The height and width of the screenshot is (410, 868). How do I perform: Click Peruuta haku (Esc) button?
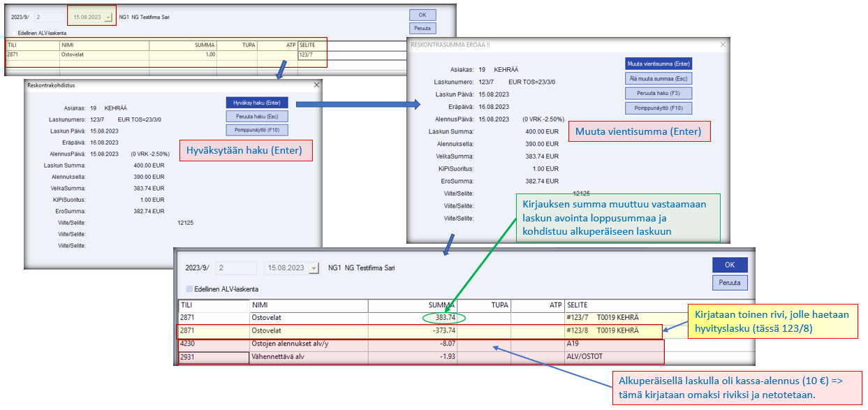click(x=256, y=117)
